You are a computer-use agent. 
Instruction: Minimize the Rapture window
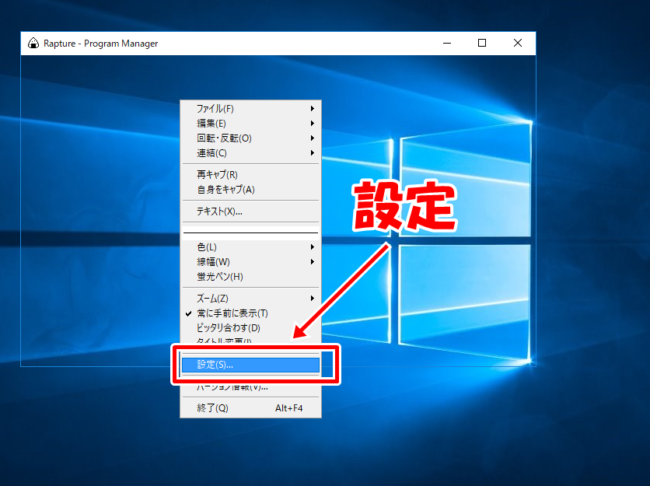point(447,43)
